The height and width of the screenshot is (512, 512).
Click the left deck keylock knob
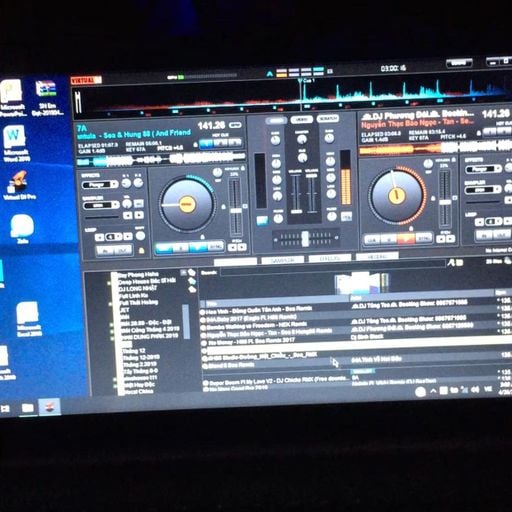[217, 173]
